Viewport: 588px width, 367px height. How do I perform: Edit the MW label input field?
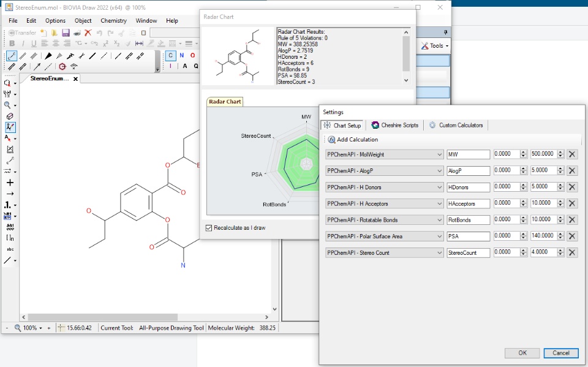(469, 154)
